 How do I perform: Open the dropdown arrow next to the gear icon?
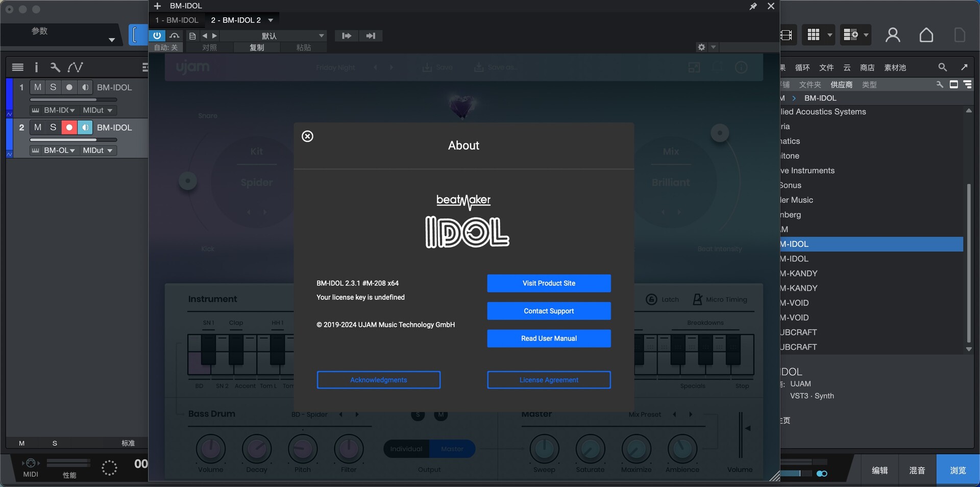(714, 47)
